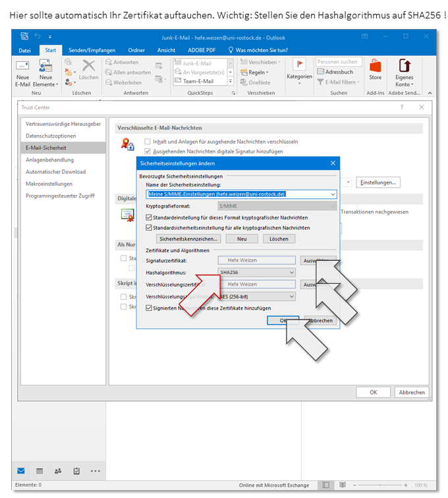Open the quick access toolbar customize arrow
Image resolution: width=448 pixels, height=498 pixels.
point(50,37)
